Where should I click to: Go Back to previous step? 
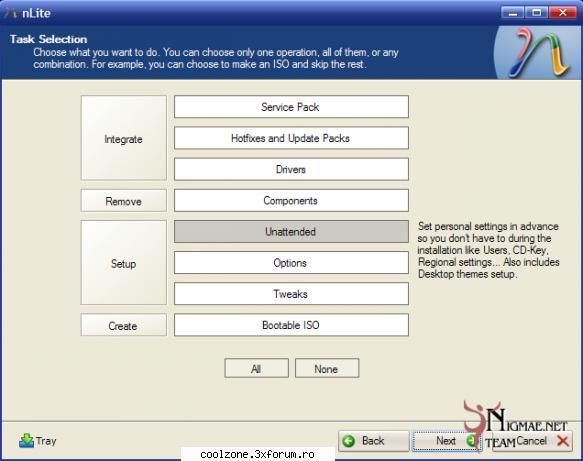[373, 441]
